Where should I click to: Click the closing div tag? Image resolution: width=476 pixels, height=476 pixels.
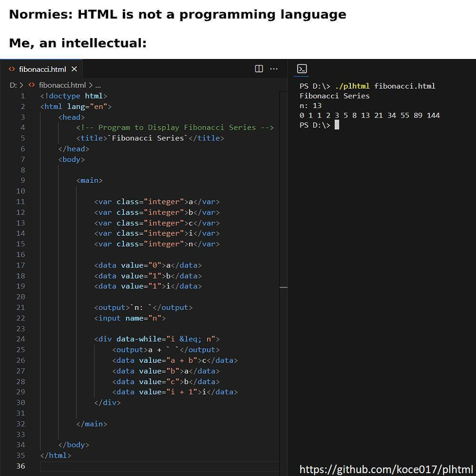pyautogui.click(x=108, y=403)
